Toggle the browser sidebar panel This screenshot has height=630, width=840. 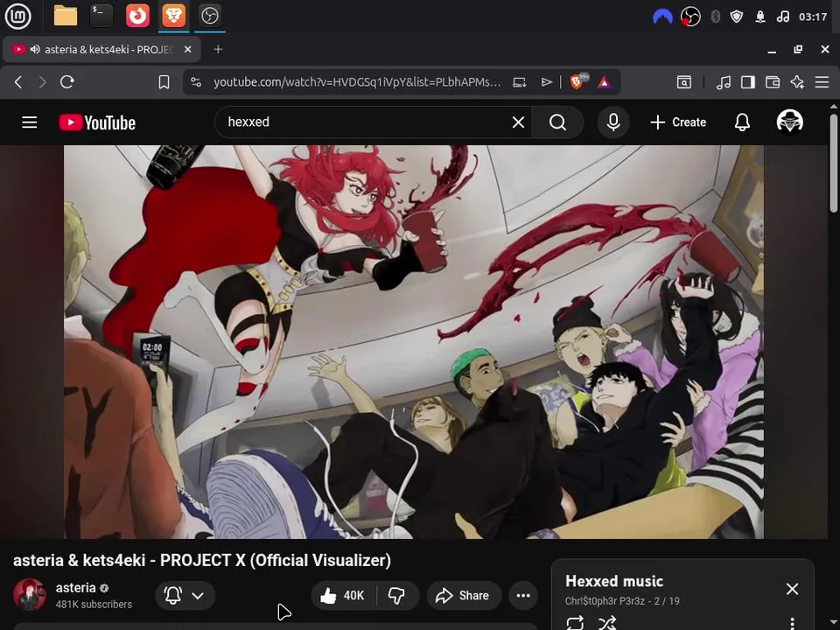pos(748,82)
